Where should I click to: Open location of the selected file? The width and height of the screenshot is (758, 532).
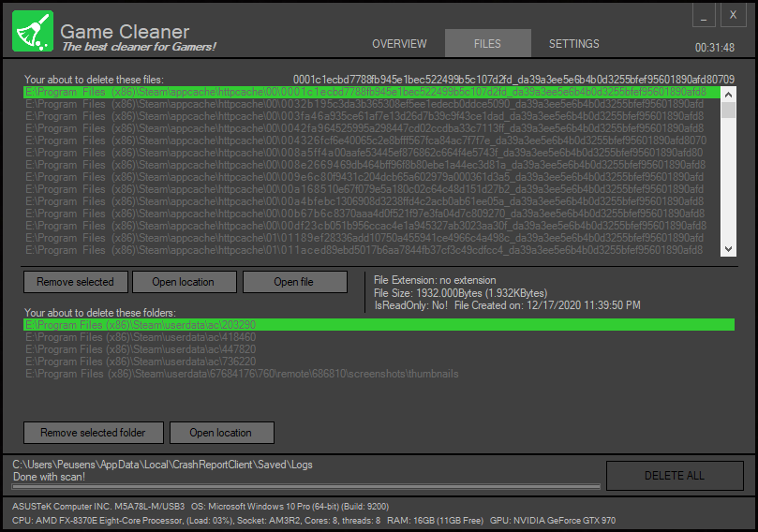(185, 282)
